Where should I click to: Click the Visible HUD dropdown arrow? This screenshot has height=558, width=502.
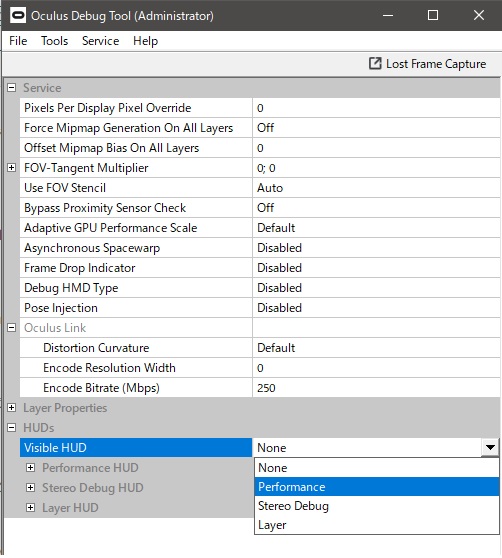(x=490, y=447)
